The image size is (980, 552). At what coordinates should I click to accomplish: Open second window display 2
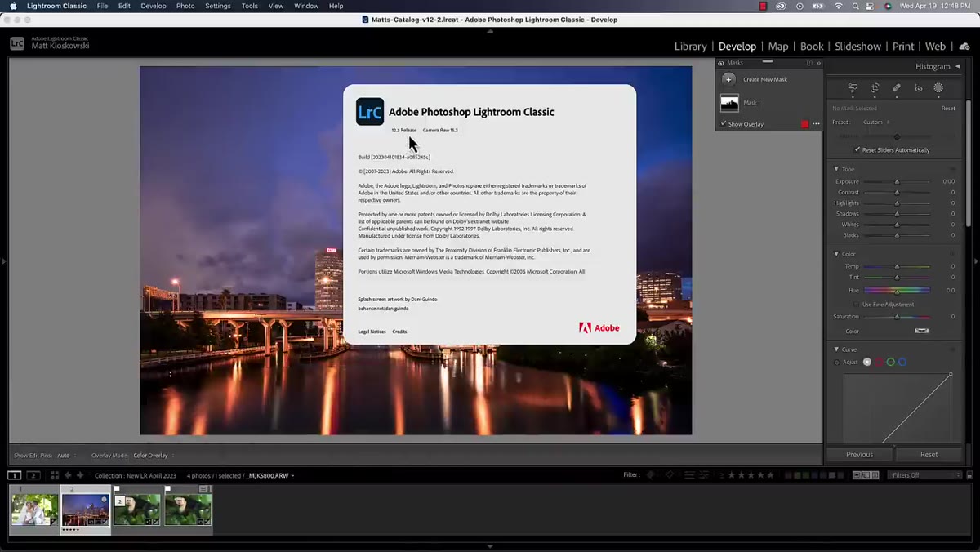[x=33, y=475]
